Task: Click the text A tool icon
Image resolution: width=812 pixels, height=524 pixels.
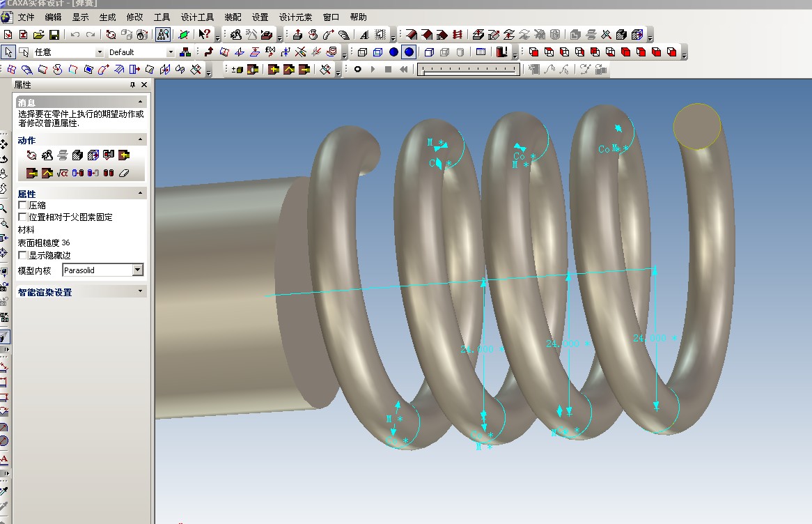Action: (364, 35)
